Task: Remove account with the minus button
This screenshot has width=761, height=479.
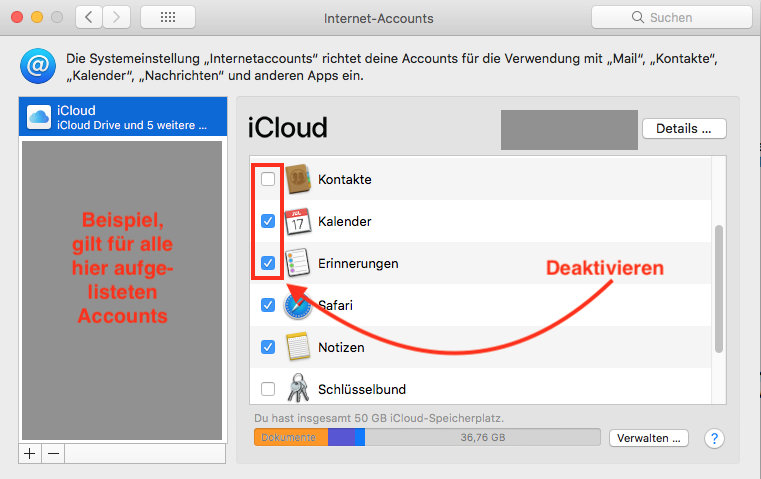Action: click(53, 454)
